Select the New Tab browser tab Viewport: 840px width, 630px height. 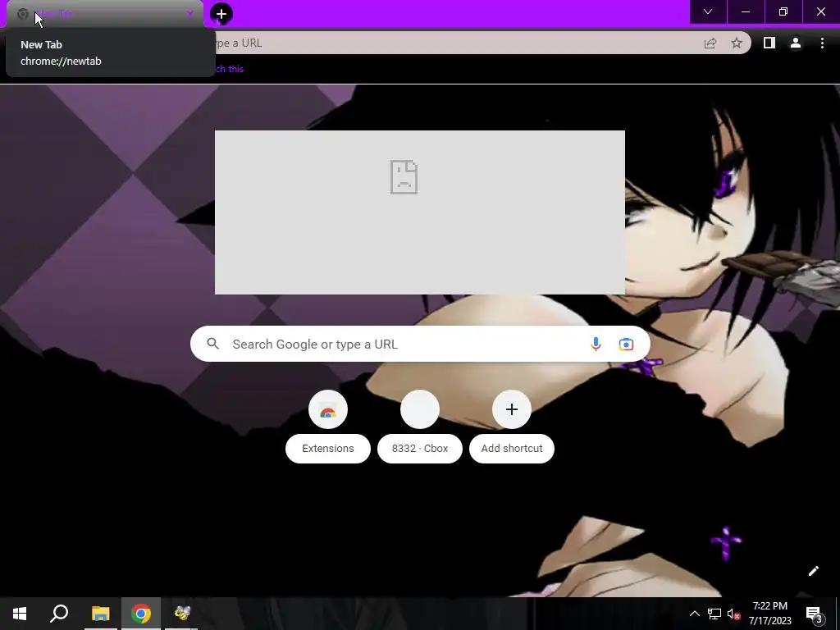point(104,14)
